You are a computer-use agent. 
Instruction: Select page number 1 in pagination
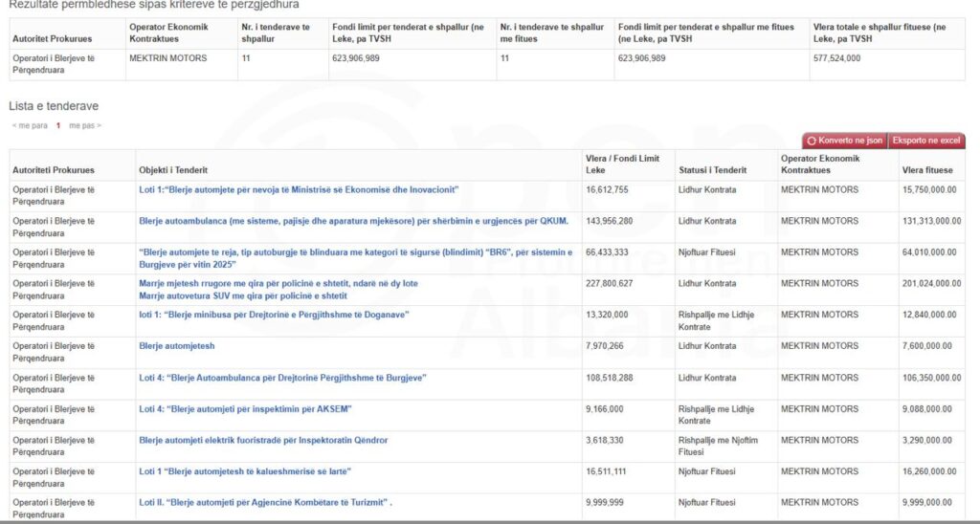tap(58, 125)
